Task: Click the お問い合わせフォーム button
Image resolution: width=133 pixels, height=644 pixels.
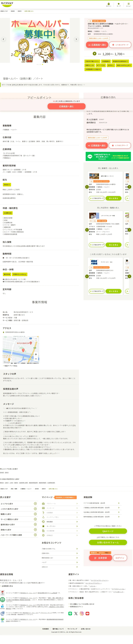Action: pyautogui.click(x=108, y=543)
